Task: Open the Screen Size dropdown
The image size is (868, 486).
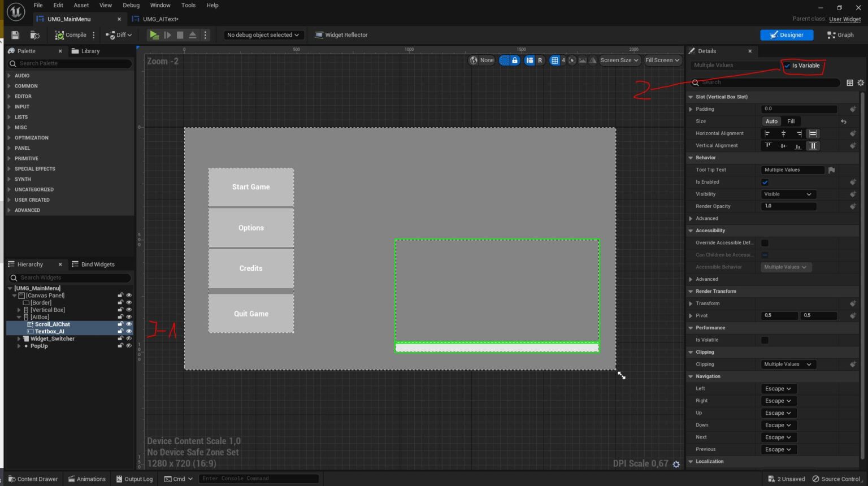Action: pos(619,60)
